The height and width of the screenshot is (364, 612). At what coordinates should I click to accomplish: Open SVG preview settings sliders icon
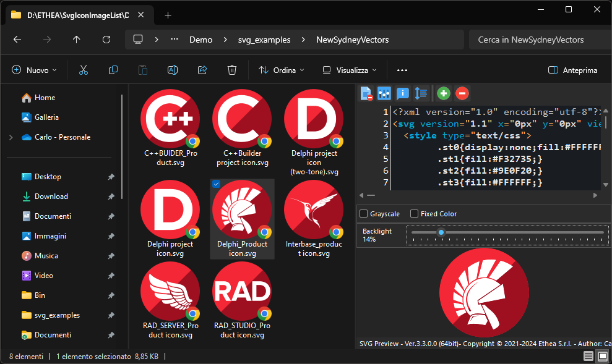click(384, 93)
